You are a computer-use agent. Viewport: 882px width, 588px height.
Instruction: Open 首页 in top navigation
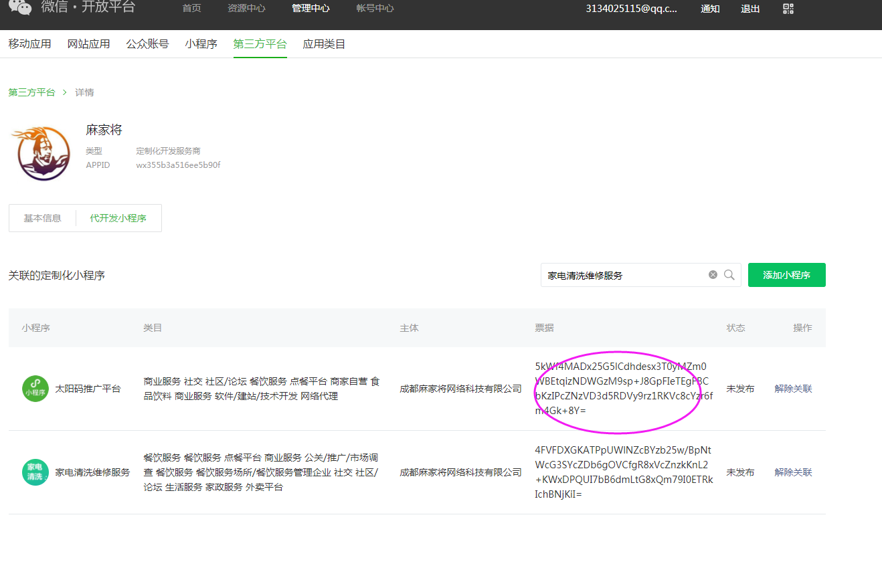tap(192, 9)
